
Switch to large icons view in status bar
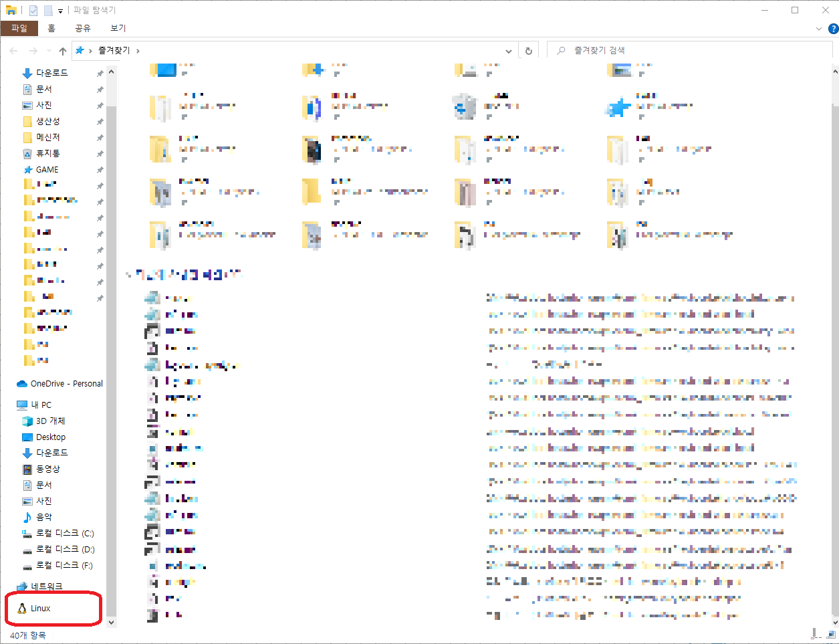[x=831, y=634]
